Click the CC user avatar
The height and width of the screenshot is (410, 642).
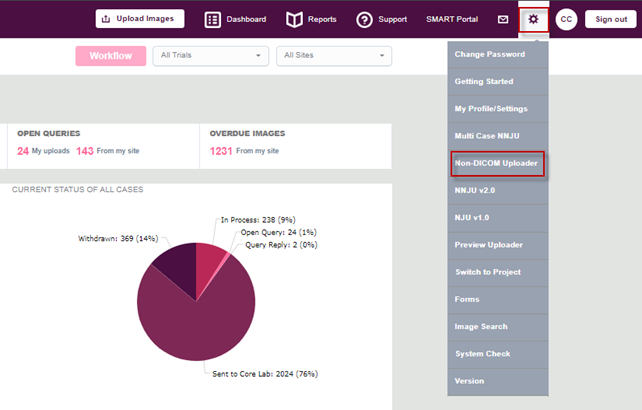coord(566,19)
